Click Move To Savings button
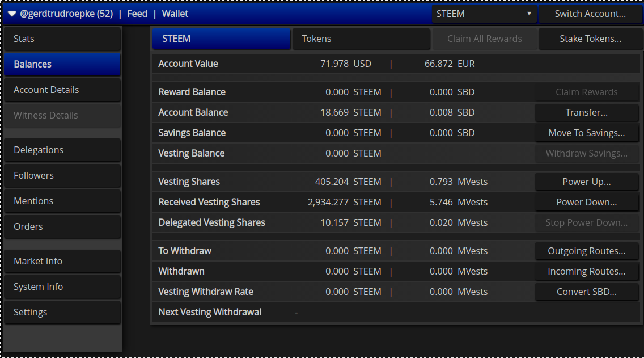 tap(587, 133)
